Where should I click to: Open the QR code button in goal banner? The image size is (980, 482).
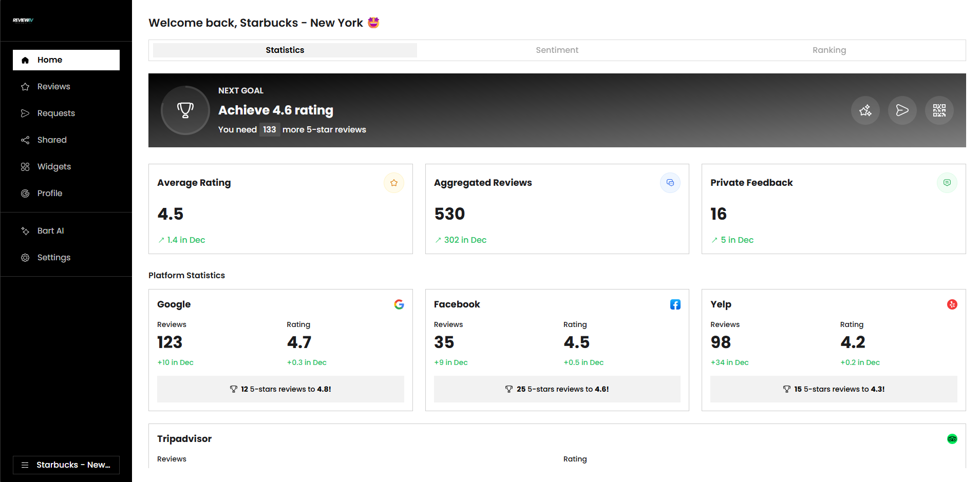(x=939, y=110)
